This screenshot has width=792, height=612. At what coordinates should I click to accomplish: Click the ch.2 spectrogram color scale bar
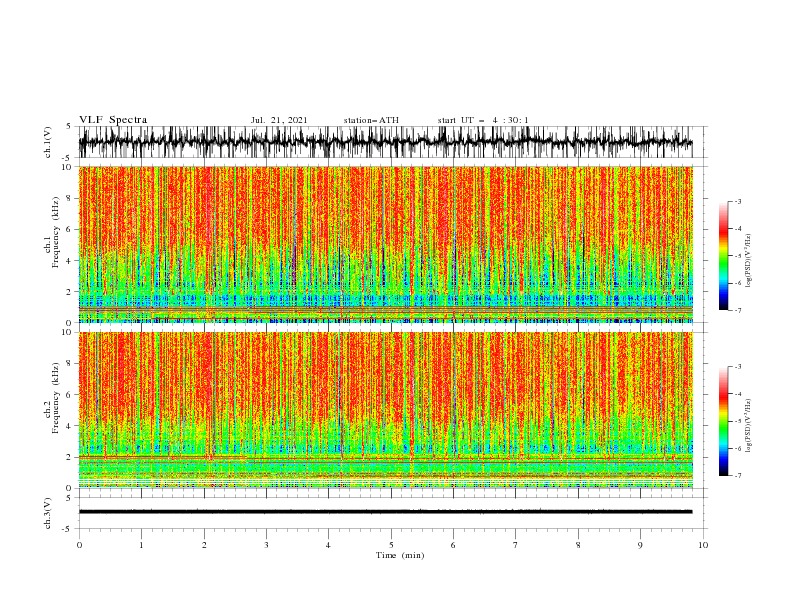pos(723,421)
